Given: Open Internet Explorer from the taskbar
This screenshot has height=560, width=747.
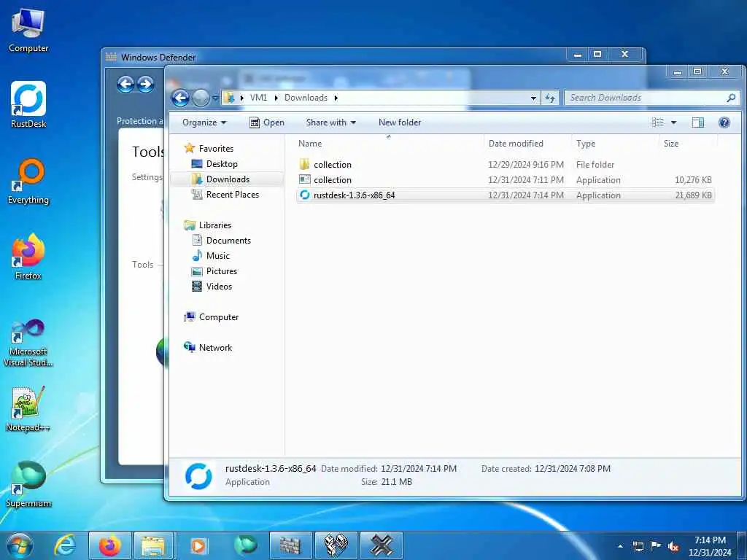Looking at the screenshot, I should (65, 545).
